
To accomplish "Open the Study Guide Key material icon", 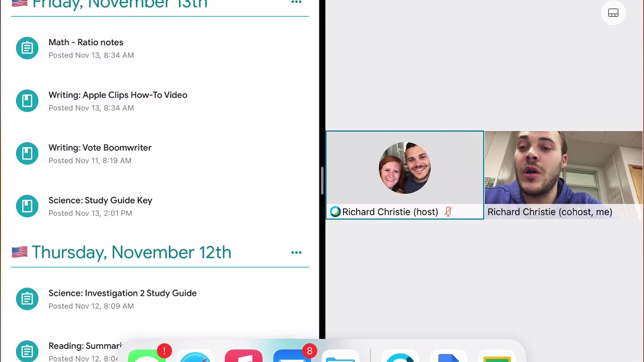I will click(27, 206).
